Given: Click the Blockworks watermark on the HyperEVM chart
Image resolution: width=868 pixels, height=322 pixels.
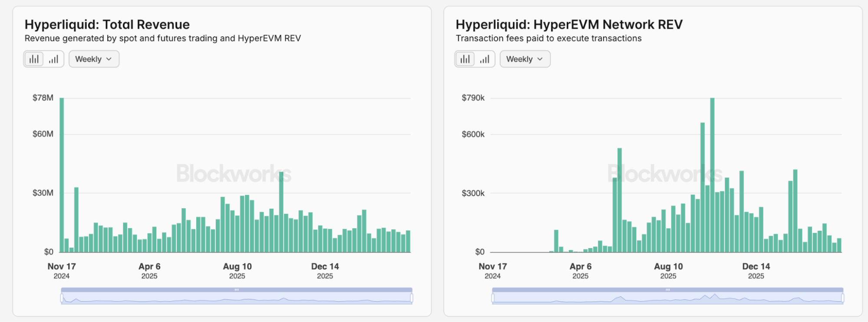Looking at the screenshot, I should click(x=665, y=173).
